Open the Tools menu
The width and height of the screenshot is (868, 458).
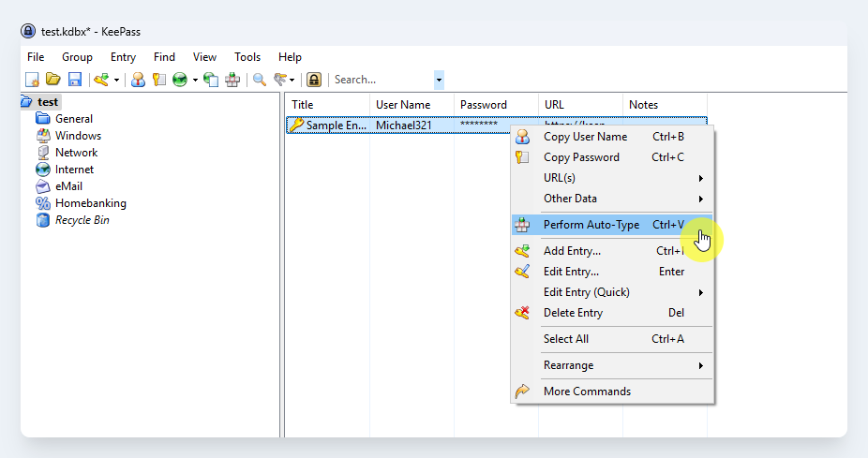tap(247, 57)
